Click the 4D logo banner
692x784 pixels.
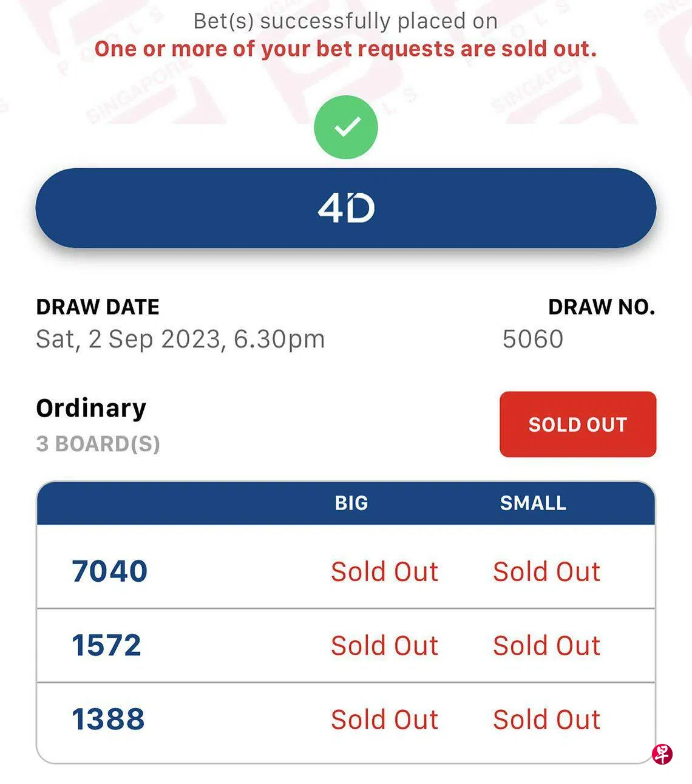tap(346, 208)
